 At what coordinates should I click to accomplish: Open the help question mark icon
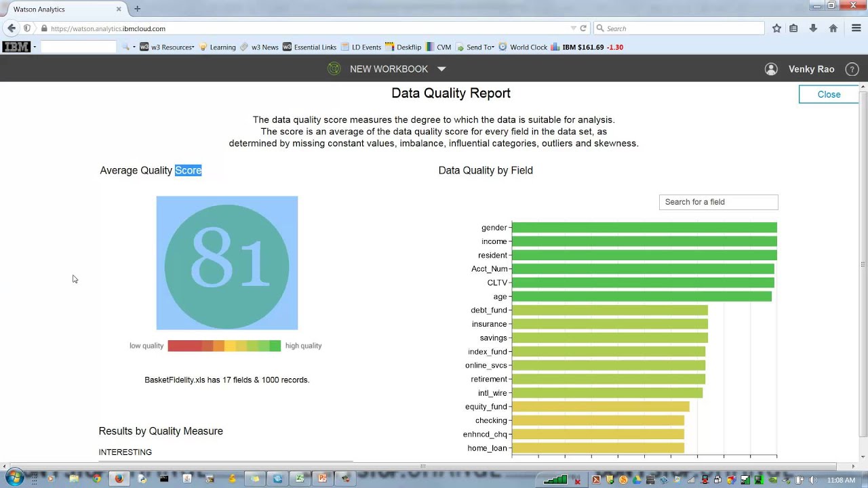point(852,69)
